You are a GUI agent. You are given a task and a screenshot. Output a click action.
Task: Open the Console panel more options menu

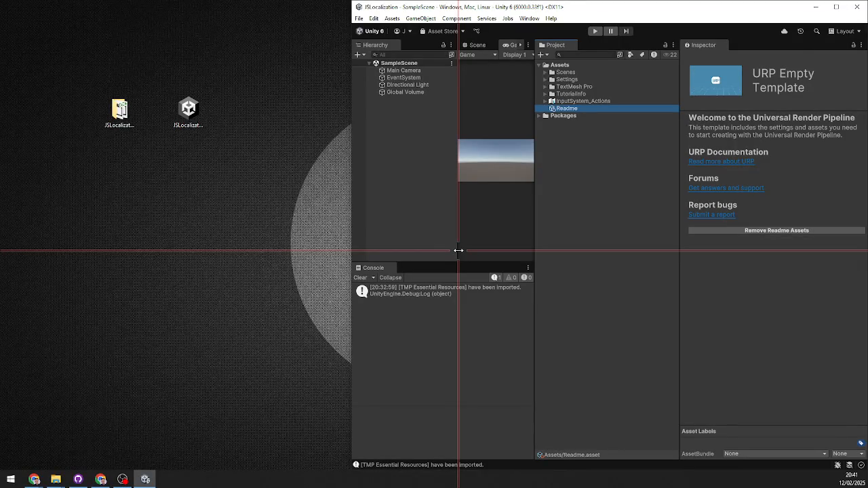click(528, 268)
